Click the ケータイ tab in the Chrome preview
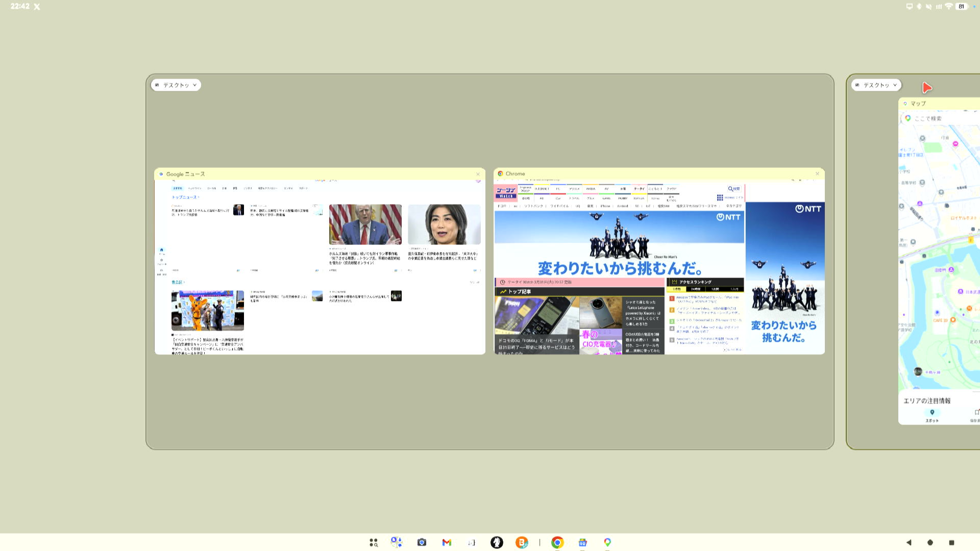 point(640,188)
